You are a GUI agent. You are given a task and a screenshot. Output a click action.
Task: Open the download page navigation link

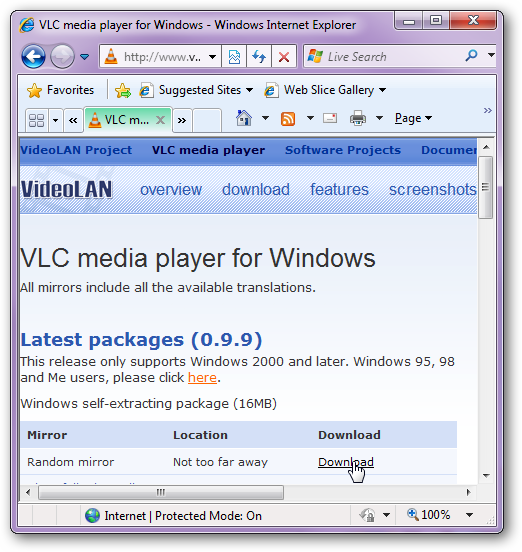(256, 189)
